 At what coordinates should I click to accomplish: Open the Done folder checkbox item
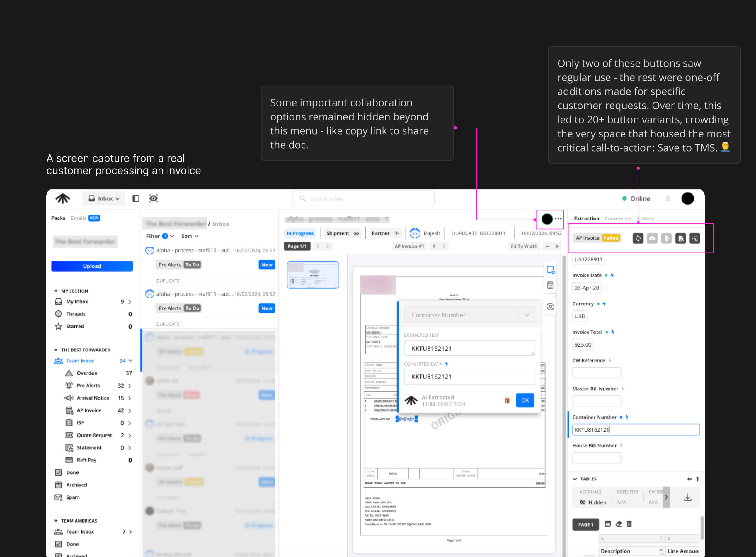pyautogui.click(x=72, y=472)
